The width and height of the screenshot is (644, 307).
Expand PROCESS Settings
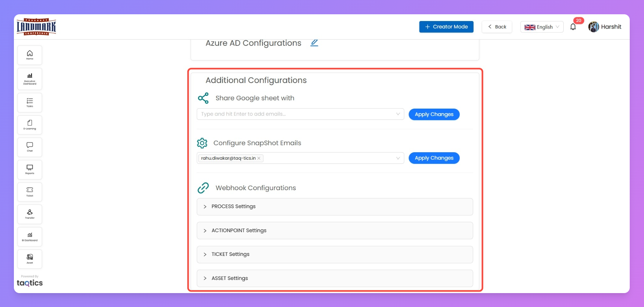coord(335,207)
